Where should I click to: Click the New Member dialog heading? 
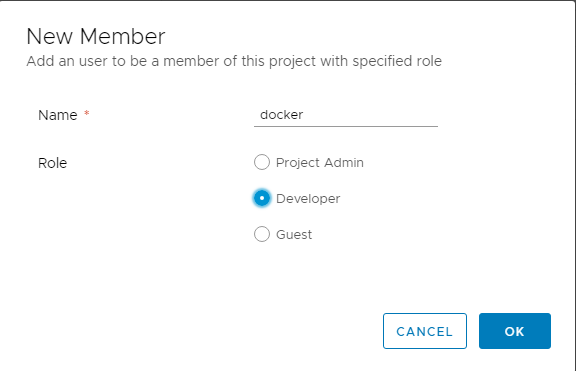tap(96, 36)
